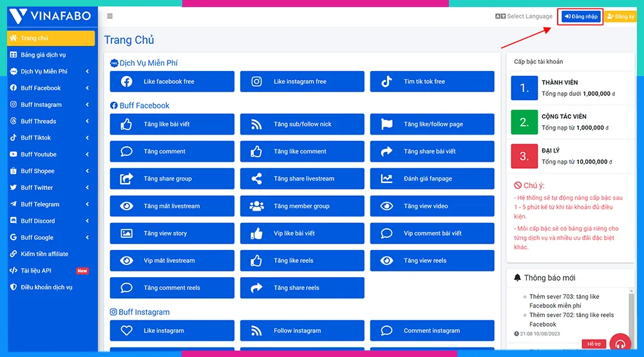Click the Thông báo mới bell icon

pos(518,278)
